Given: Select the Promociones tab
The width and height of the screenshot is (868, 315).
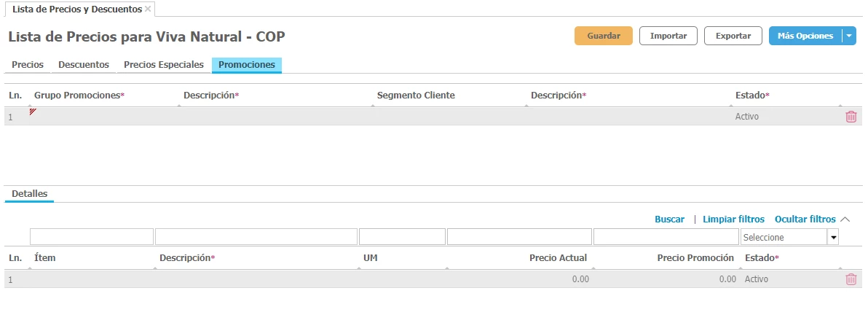Looking at the screenshot, I should point(247,65).
